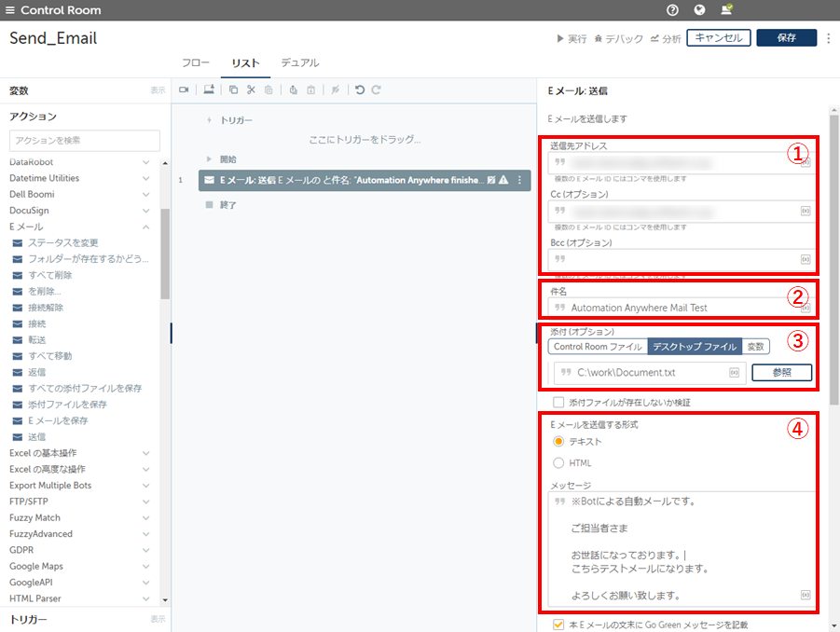Viewport: 840px width, 632px height.
Task: Click the actions list scrollbar
Action: pyautogui.click(x=165, y=254)
